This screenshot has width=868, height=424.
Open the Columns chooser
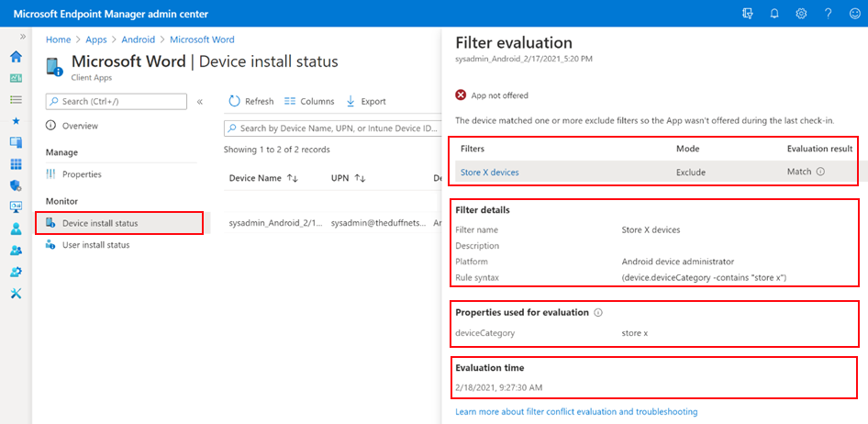click(x=309, y=101)
